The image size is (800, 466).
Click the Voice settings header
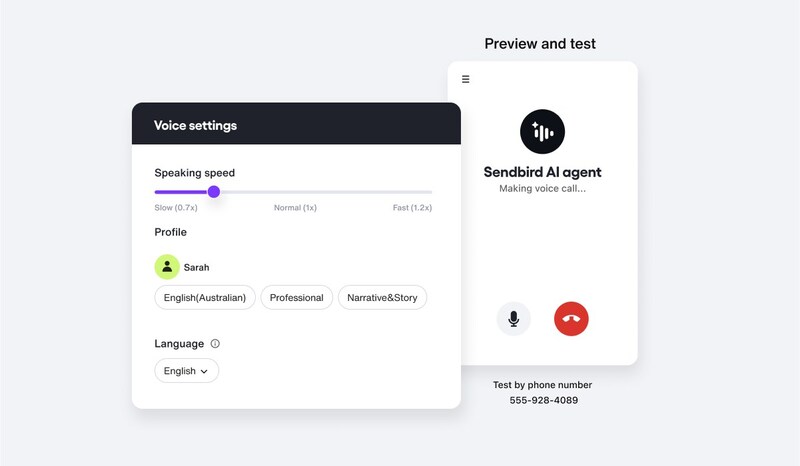point(195,126)
